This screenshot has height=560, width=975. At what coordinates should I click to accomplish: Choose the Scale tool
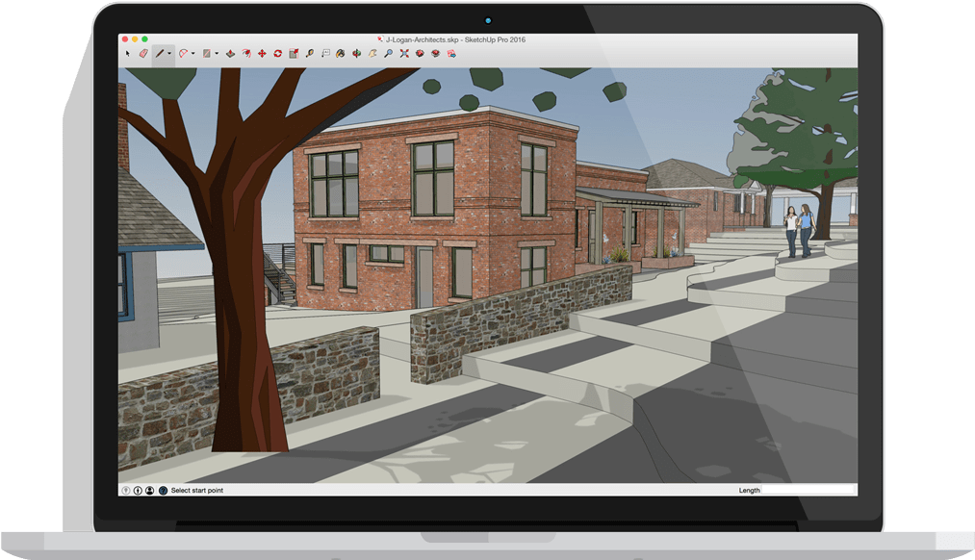293,55
